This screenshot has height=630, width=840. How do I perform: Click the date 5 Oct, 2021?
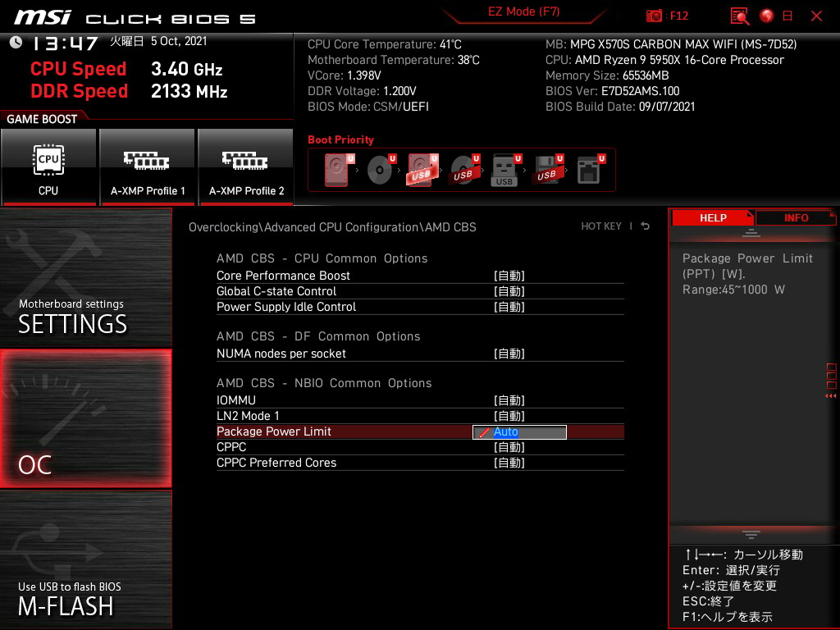point(178,41)
